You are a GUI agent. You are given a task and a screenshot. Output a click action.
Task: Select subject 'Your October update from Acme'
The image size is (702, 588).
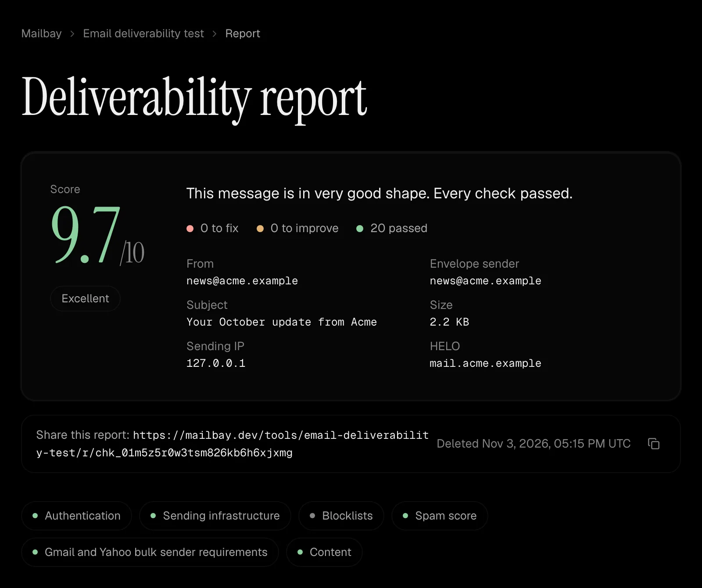(x=282, y=322)
